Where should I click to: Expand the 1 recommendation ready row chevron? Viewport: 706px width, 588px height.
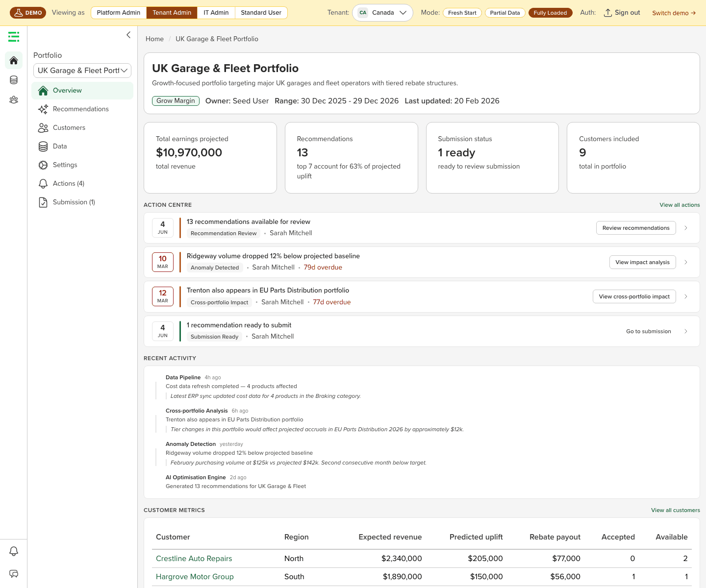(x=686, y=331)
